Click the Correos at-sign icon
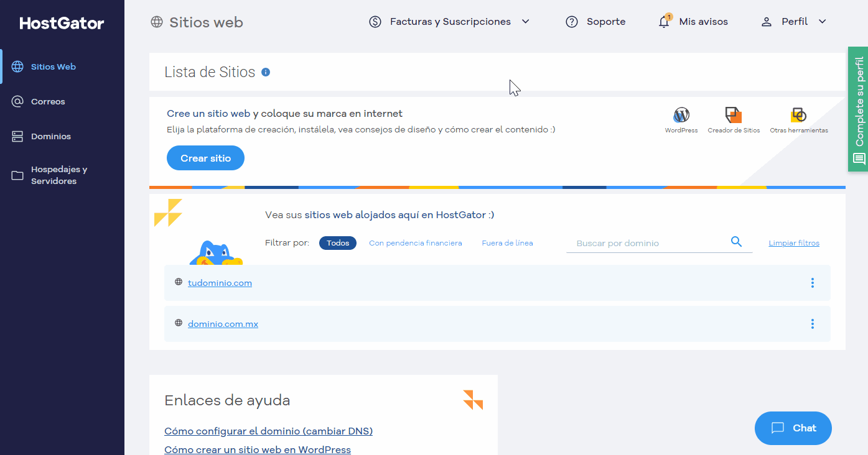The image size is (868, 455). pos(17,101)
